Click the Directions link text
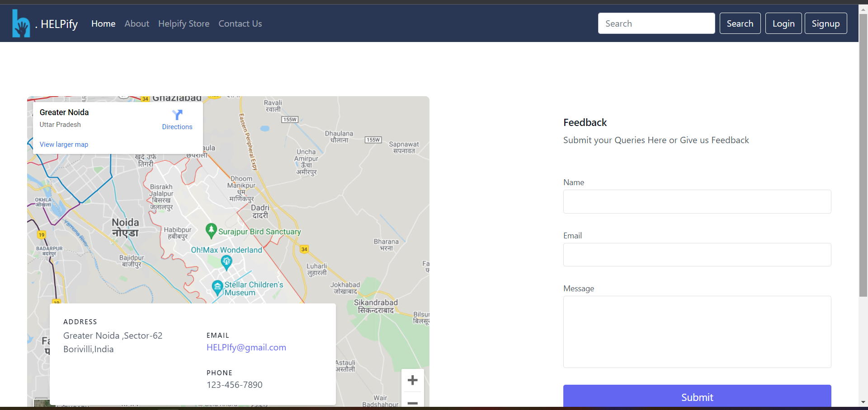This screenshot has height=410, width=868. pos(177,127)
